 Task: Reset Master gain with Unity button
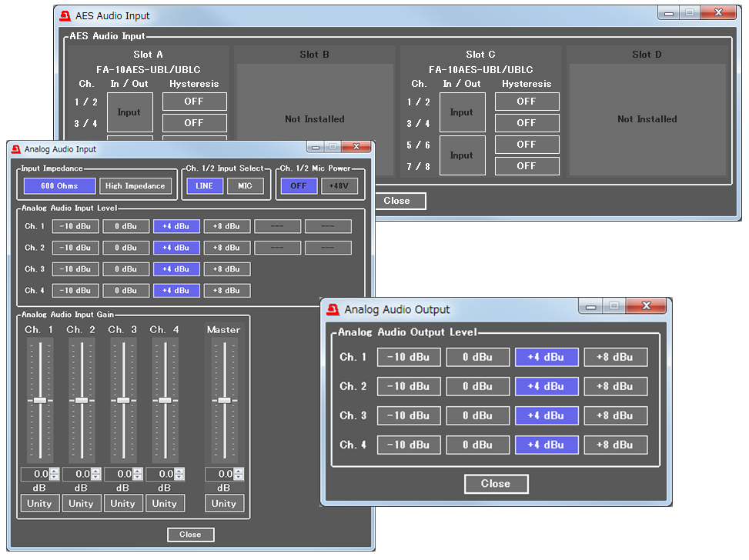click(224, 504)
